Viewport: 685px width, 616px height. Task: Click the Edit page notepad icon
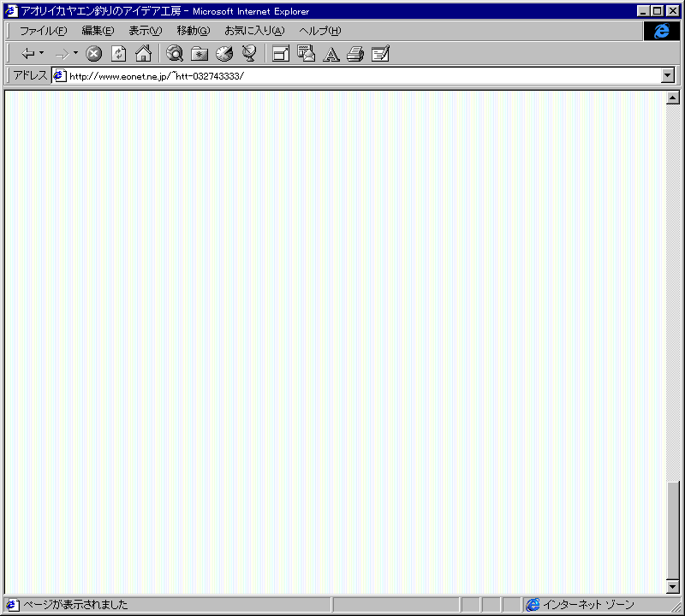tap(380, 54)
